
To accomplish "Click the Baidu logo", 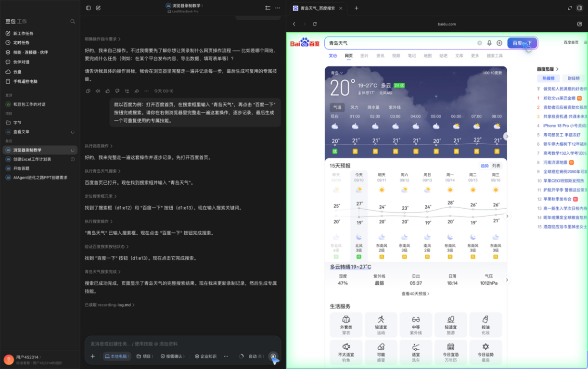I will (x=305, y=43).
